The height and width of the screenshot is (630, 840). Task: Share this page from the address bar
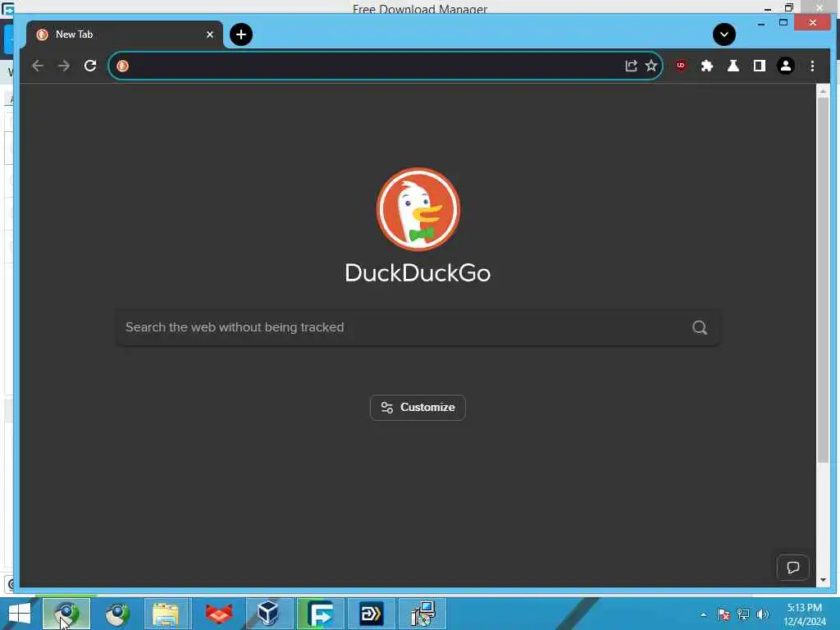[631, 66]
